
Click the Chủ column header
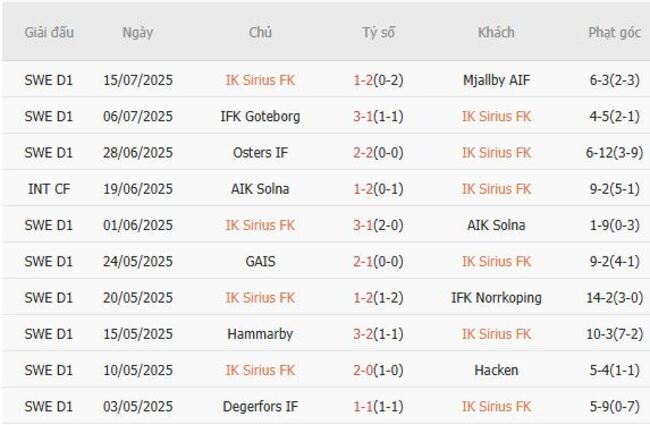pyautogui.click(x=260, y=33)
